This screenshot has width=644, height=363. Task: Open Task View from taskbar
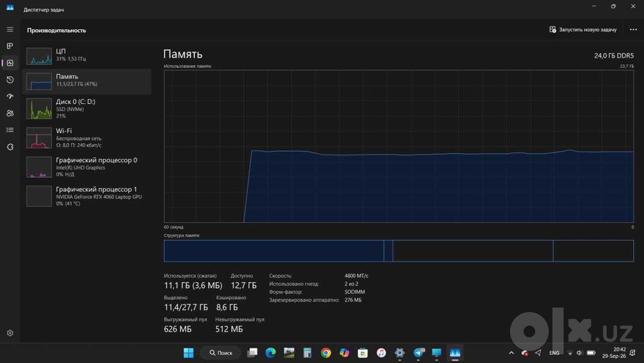pyautogui.click(x=252, y=353)
